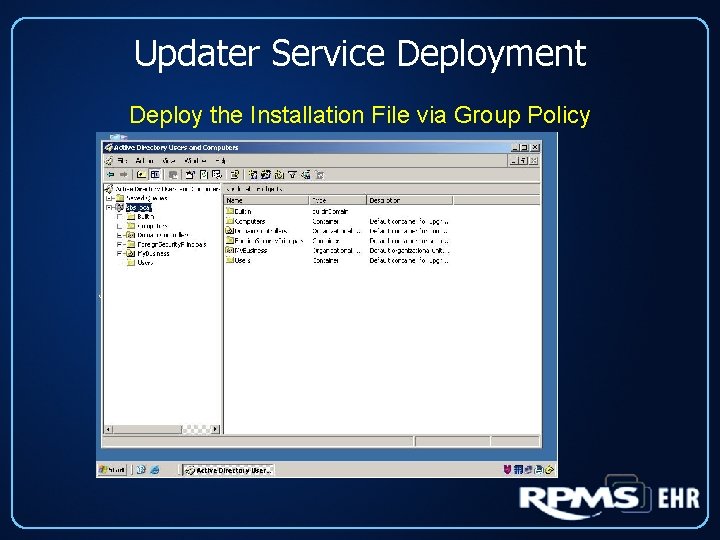Viewport: 720px width, 540px height.
Task: Click the Active Directory User... taskbar button
Action: tap(228, 470)
